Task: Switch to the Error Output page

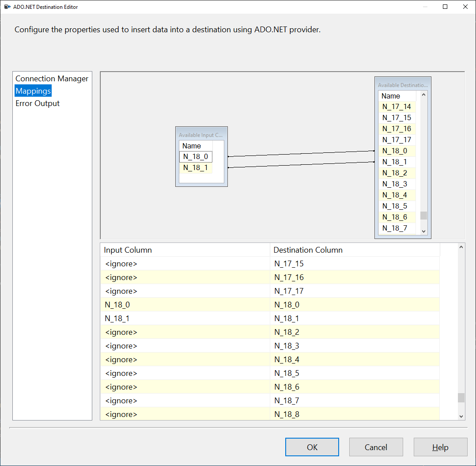Action: tap(38, 103)
